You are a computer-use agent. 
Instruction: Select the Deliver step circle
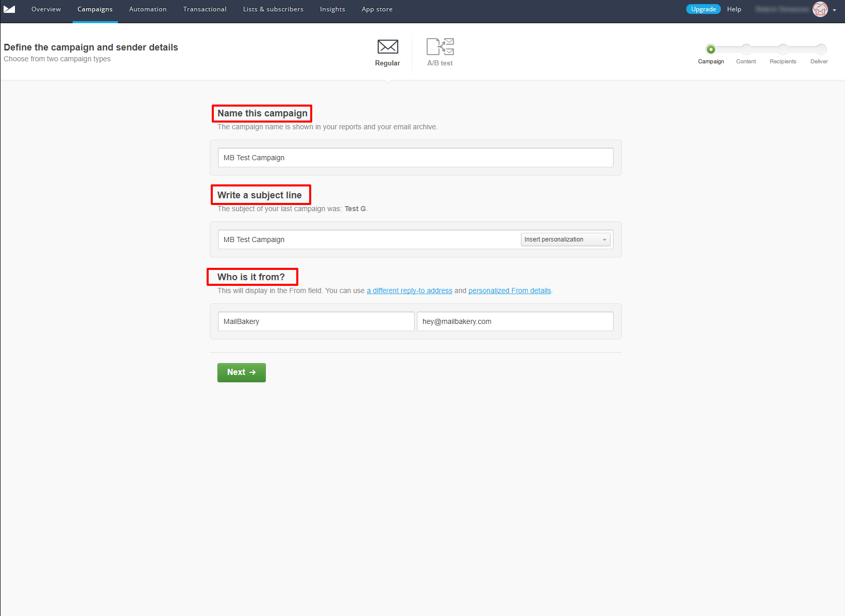[821, 49]
